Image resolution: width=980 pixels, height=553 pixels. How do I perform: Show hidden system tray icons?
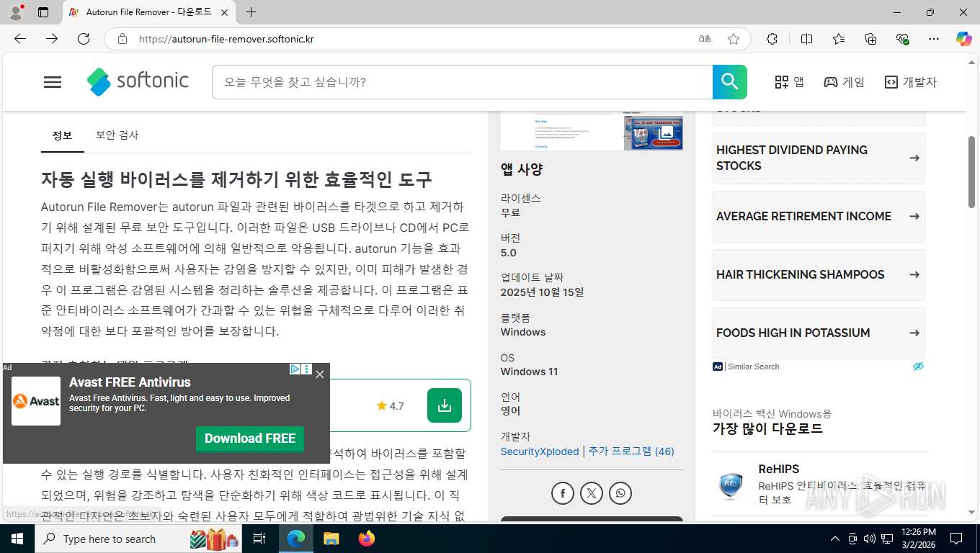835,539
